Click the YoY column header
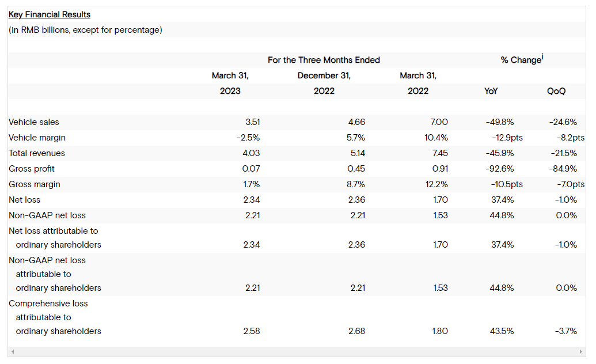 [491, 91]
